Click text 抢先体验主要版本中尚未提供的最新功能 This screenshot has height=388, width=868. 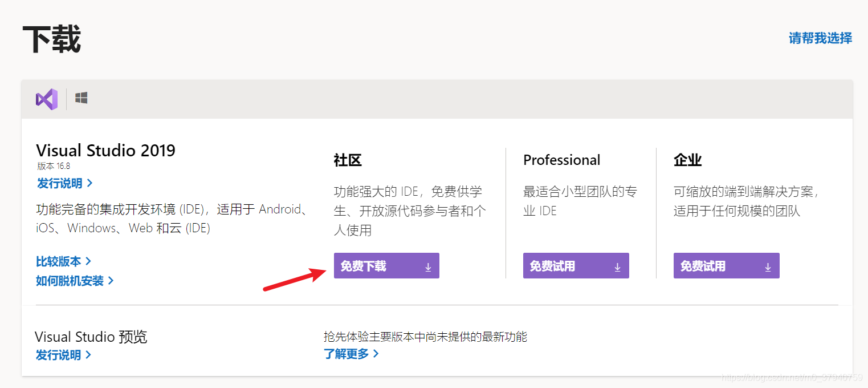click(x=425, y=337)
